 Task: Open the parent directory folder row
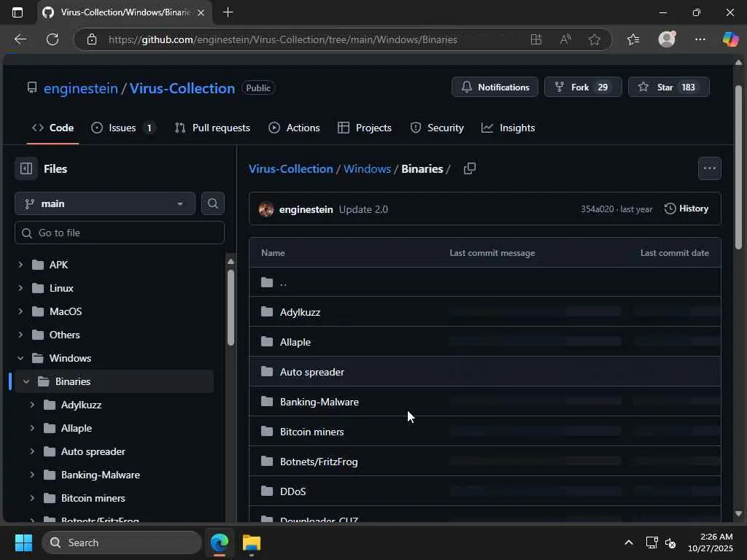click(484, 282)
